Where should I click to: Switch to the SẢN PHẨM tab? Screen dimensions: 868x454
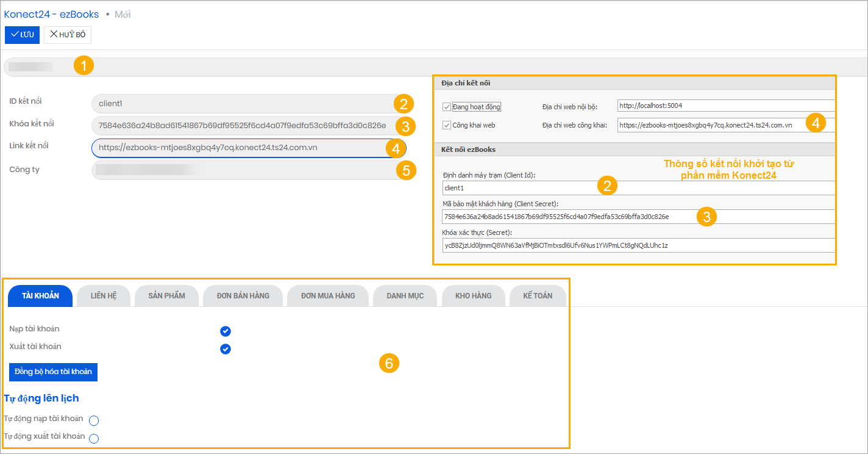pos(166,296)
